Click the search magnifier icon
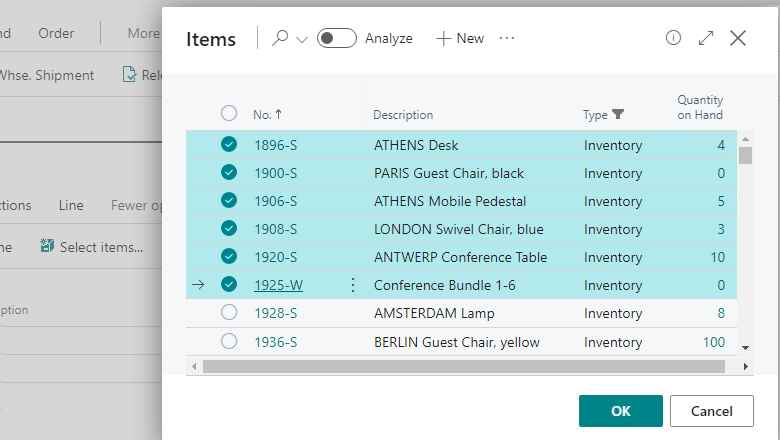The image size is (780, 440). coord(280,38)
